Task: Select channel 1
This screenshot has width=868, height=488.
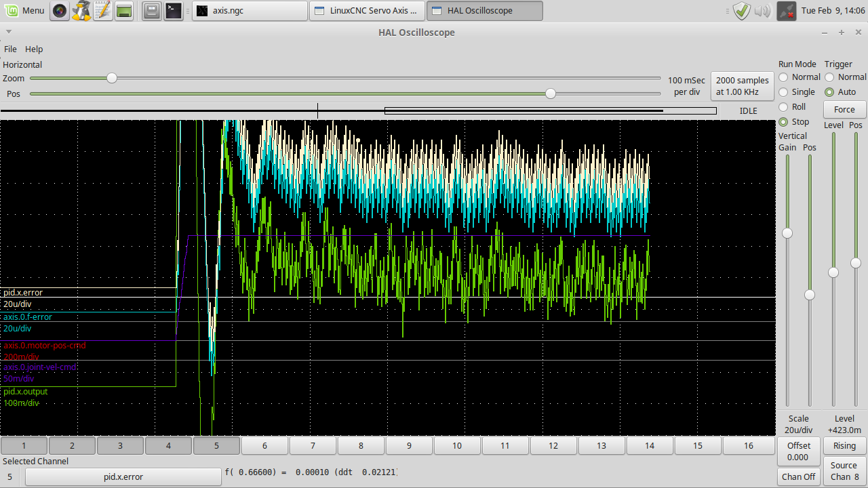Action: pyautogui.click(x=24, y=445)
